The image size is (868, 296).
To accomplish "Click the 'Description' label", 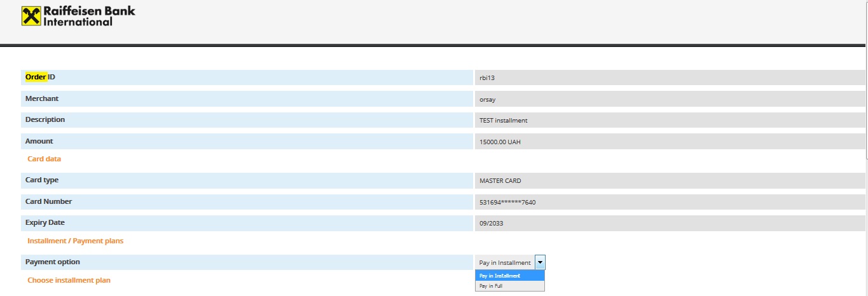I will pyautogui.click(x=45, y=119).
